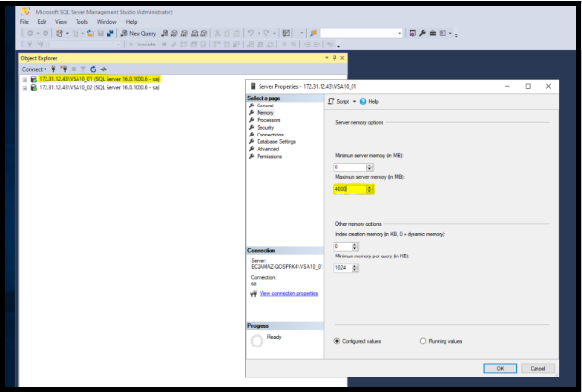Click the Filter funnel icon in Object Explorer
The image size is (582, 392).
coord(83,69)
